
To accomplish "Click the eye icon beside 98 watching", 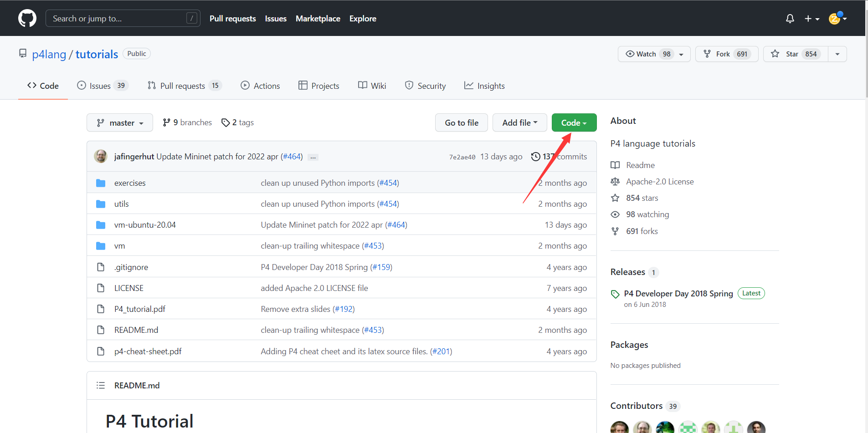I will point(615,214).
